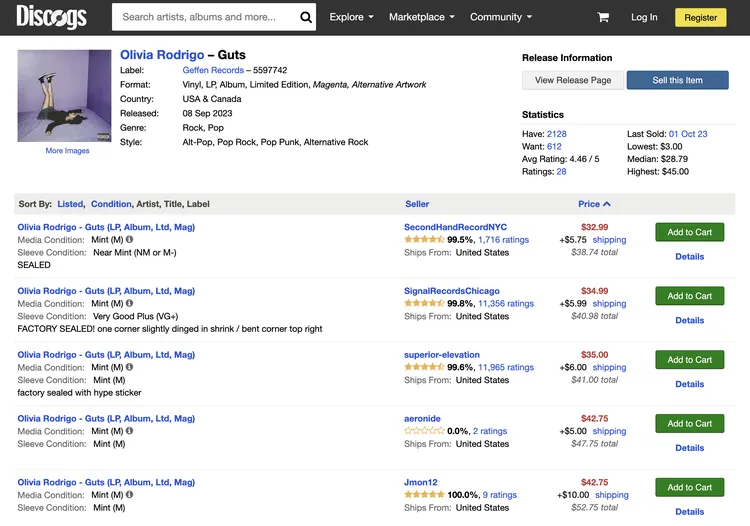Open the listing title priced $34.99
750x526 pixels.
(x=106, y=291)
